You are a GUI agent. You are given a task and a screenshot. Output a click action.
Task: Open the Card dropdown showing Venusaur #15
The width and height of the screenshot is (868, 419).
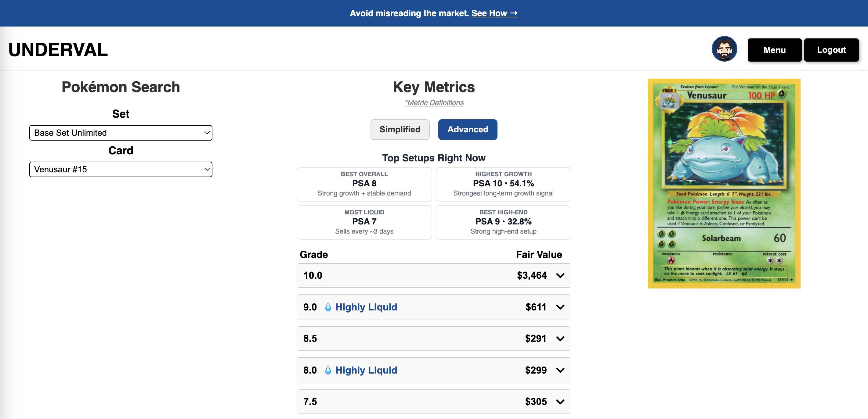(121, 169)
